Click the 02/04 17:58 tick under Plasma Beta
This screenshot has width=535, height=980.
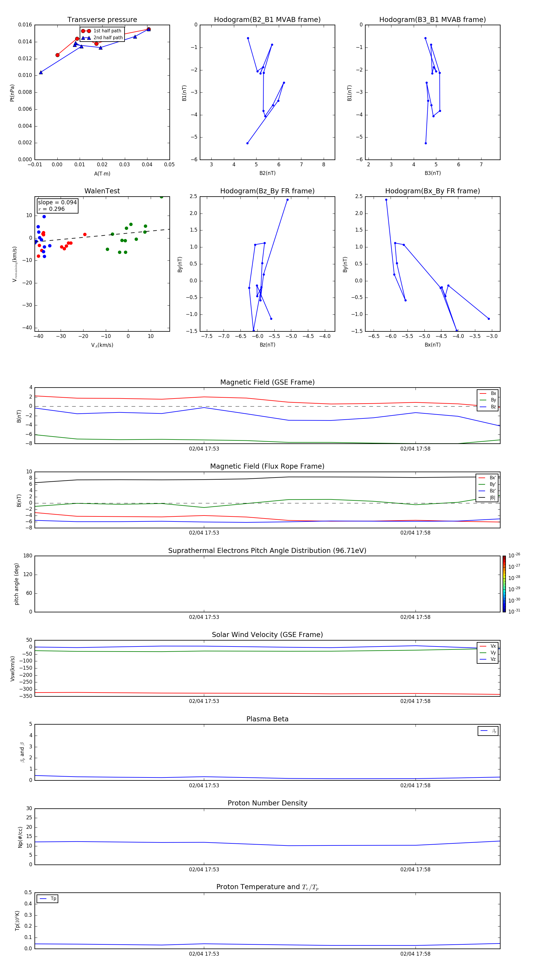coord(415,785)
